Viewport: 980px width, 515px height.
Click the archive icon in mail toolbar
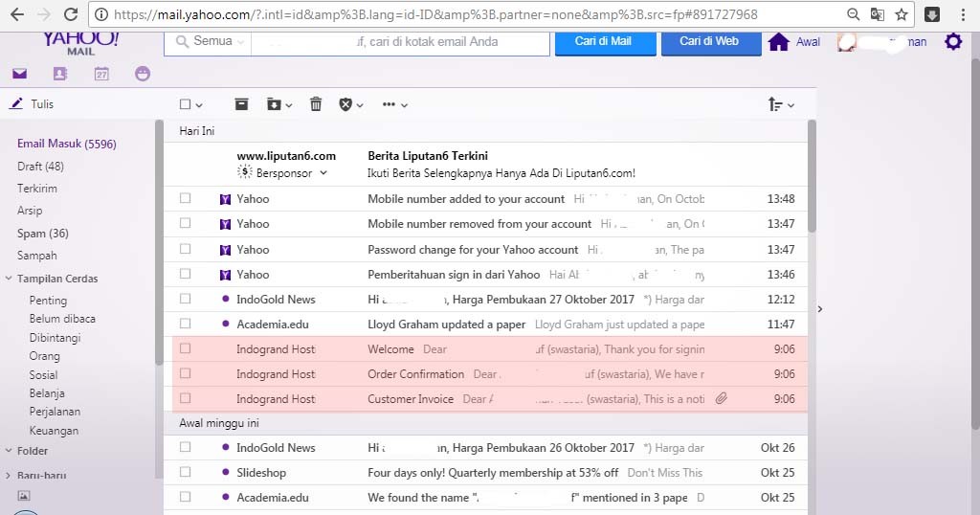click(x=241, y=104)
